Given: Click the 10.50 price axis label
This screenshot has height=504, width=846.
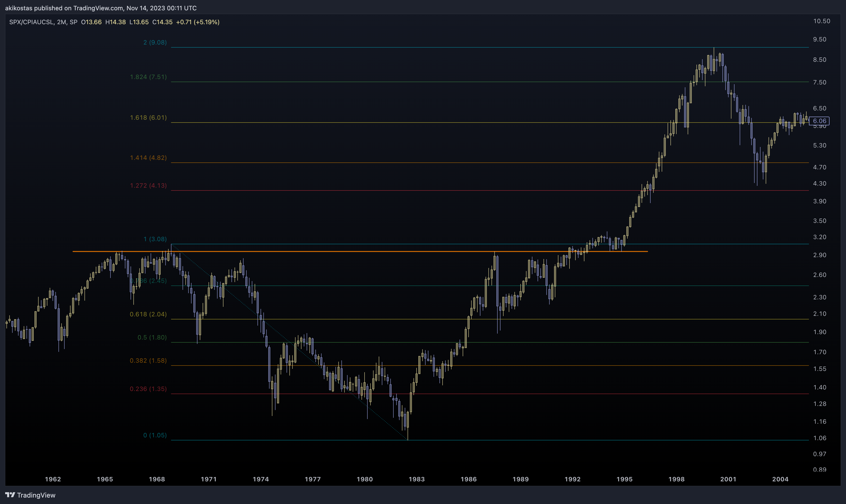Looking at the screenshot, I should (822, 21).
